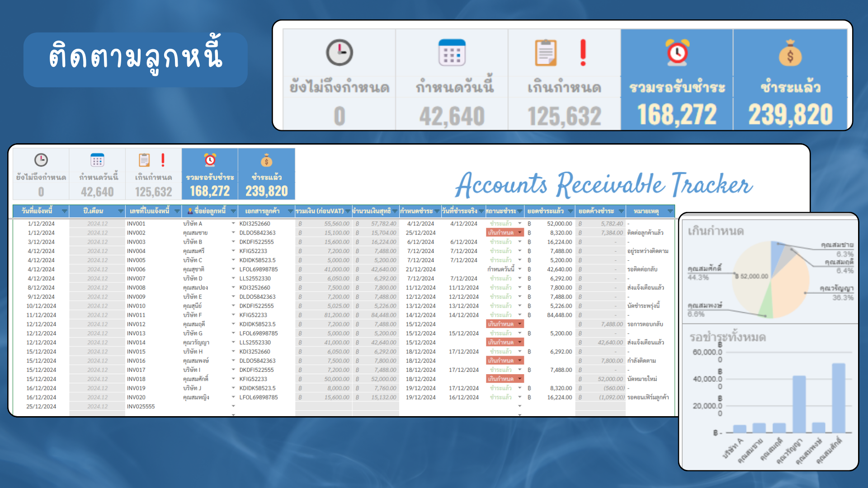The width and height of the screenshot is (868, 488).
Task: Expand customer dropdown in the INV014 row
Action: 233,342
